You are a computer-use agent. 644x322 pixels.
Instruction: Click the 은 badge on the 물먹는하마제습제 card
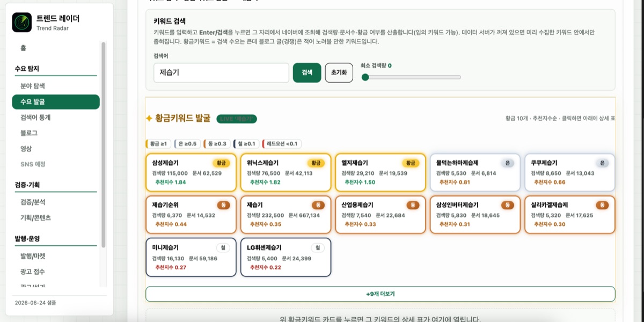click(x=508, y=163)
